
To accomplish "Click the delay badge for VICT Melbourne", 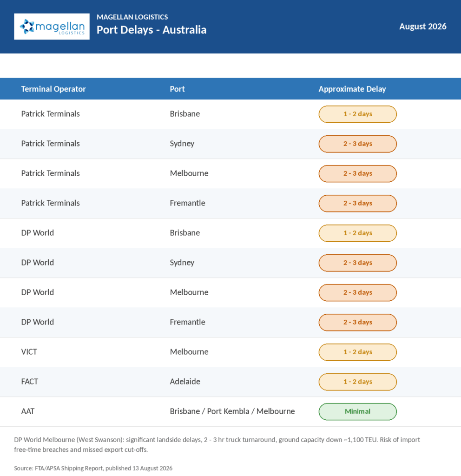I will (357, 352).
